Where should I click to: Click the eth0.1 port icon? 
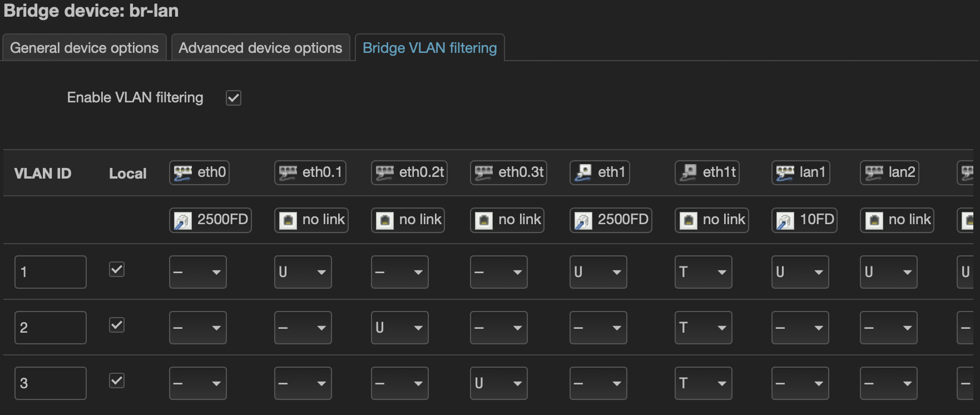pos(288,172)
